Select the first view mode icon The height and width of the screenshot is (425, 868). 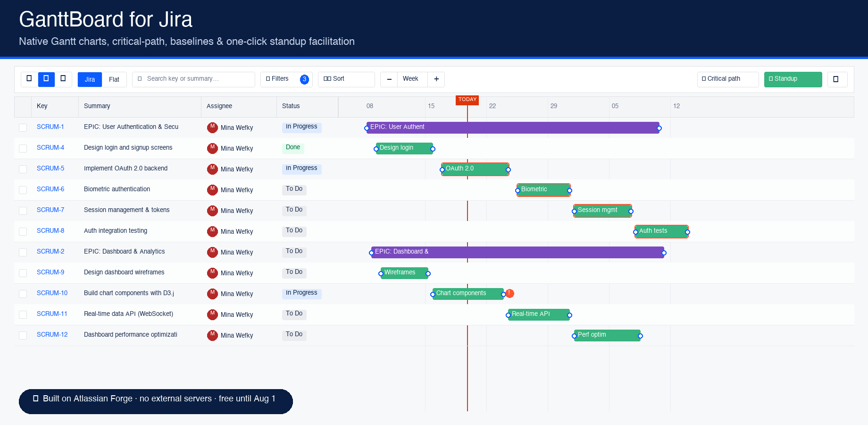[29, 79]
